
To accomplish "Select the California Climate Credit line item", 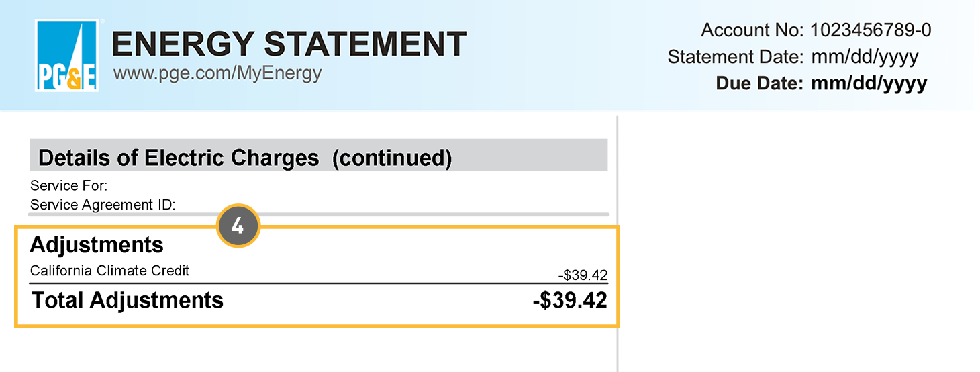I will (110, 271).
